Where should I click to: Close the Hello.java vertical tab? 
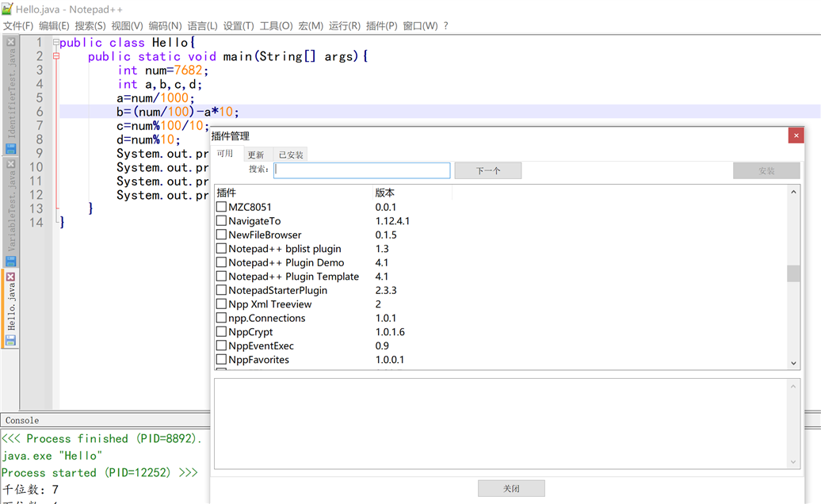(10, 277)
